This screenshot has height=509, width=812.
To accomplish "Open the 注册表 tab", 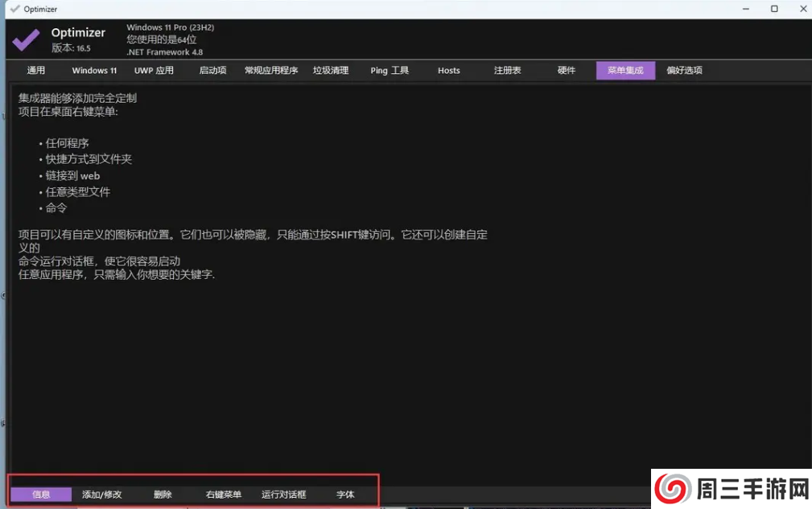I will pos(508,71).
